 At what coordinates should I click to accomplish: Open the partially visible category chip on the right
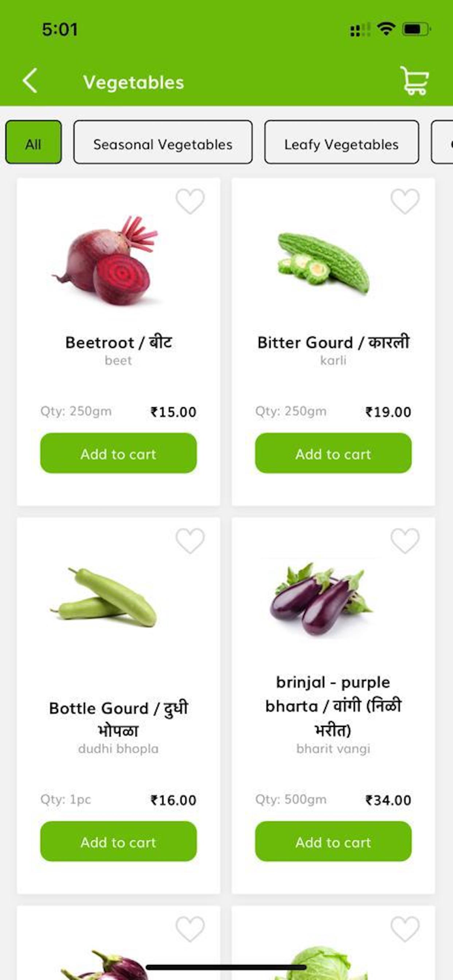443,143
